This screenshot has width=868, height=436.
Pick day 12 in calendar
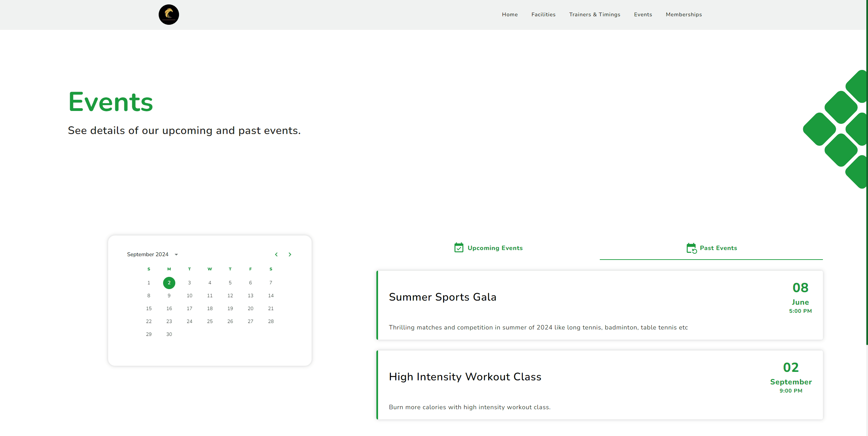click(230, 296)
